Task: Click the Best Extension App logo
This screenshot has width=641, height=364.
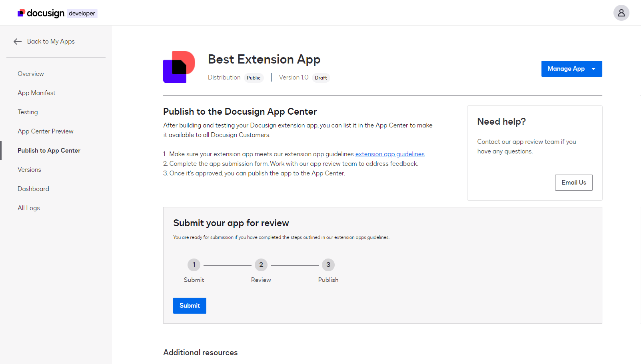Action: [x=179, y=67]
